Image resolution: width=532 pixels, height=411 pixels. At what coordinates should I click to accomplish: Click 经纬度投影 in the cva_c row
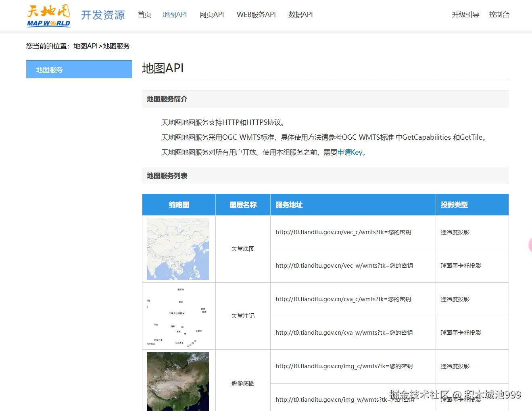[455, 299]
